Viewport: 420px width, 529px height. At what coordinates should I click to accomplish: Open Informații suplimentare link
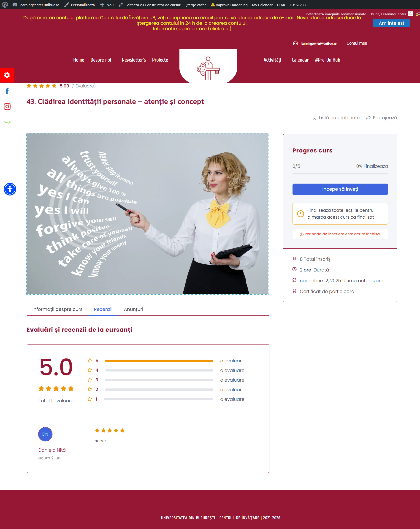tap(192, 29)
